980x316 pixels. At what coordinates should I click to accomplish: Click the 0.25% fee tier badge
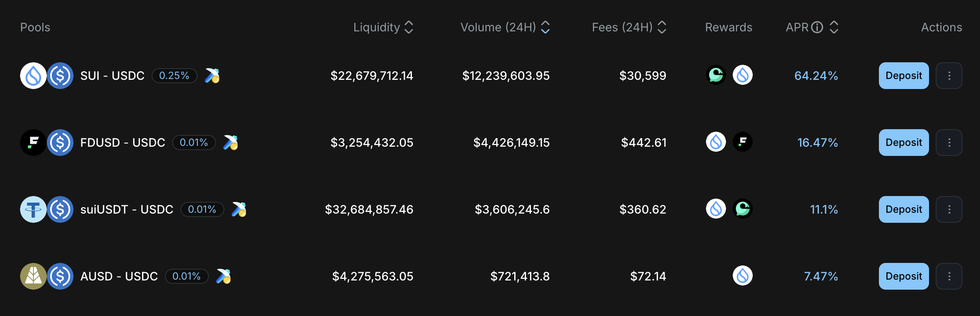pos(174,76)
